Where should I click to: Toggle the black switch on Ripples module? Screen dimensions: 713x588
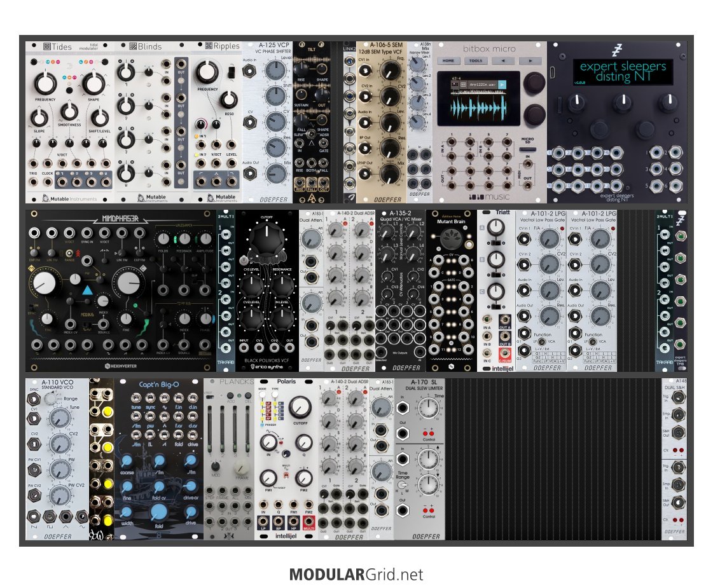[x=232, y=72]
